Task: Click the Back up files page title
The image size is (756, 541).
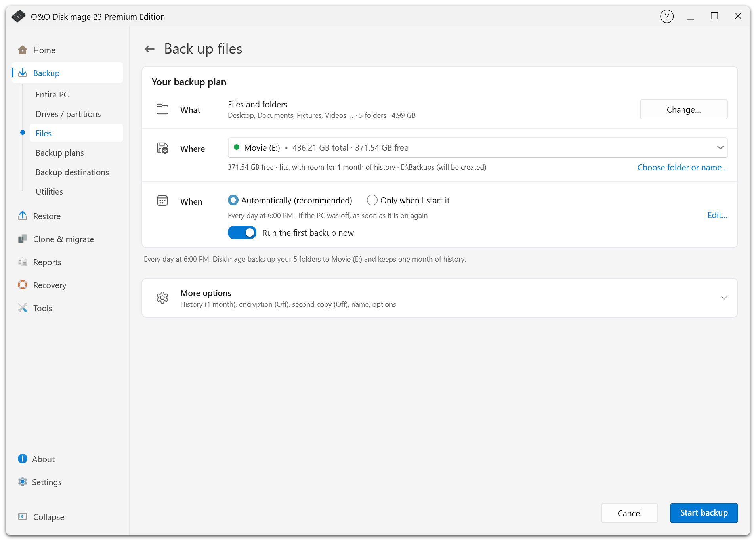Action: (x=203, y=49)
